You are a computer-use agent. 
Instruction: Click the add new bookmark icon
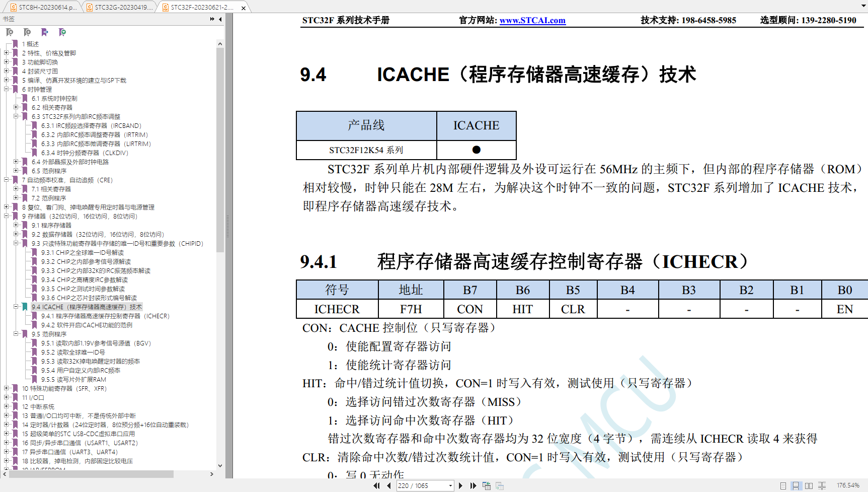pyautogui.click(x=27, y=32)
